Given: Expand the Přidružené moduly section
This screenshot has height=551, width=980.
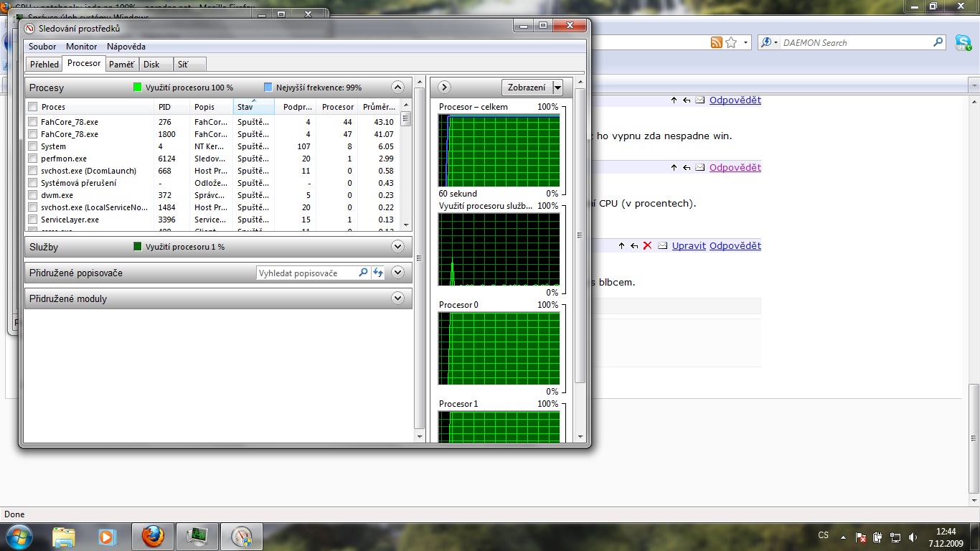Looking at the screenshot, I should pyautogui.click(x=398, y=298).
